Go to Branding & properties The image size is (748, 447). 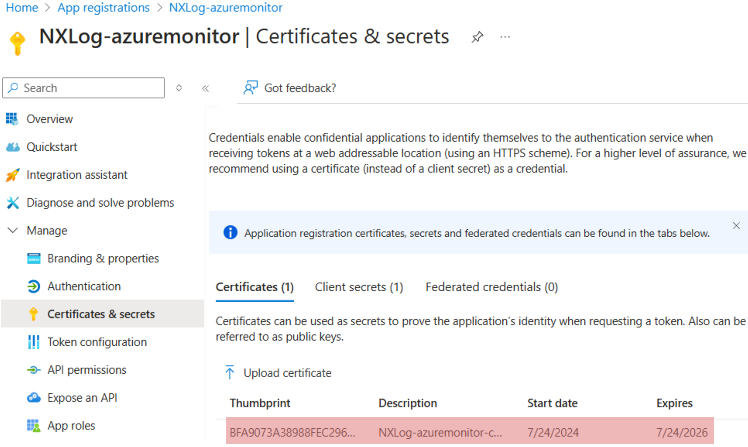coord(103,258)
